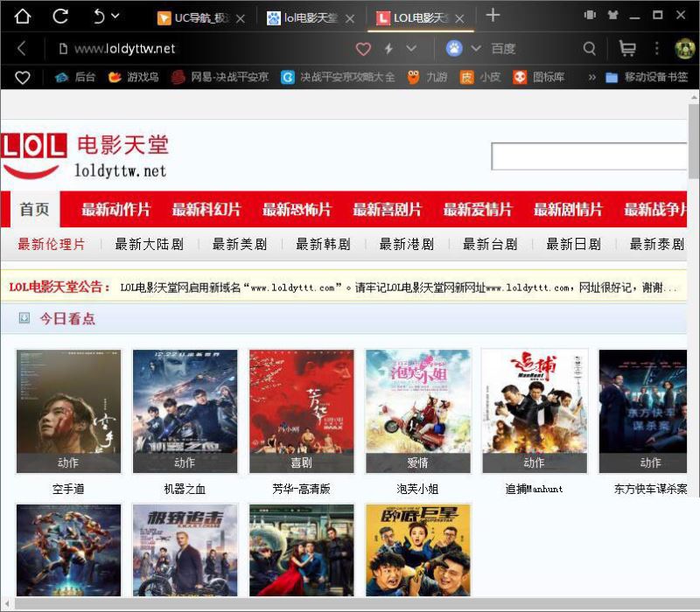Open the 最新喜剧片 menu item
Image resolution: width=700 pixels, height=612 pixels.
388,209
